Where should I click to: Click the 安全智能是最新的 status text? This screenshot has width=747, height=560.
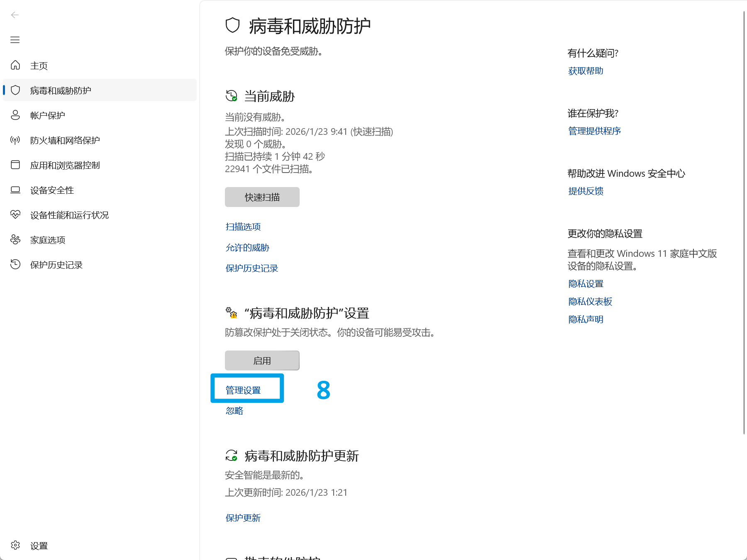[264, 475]
